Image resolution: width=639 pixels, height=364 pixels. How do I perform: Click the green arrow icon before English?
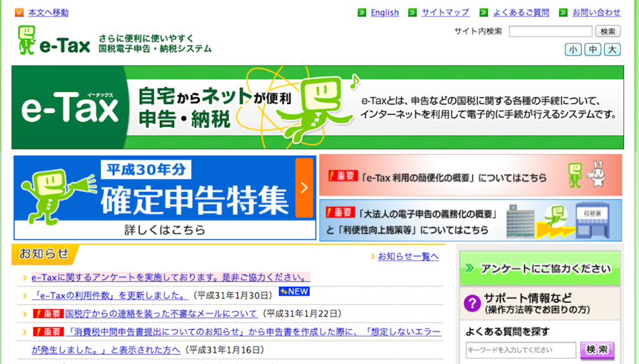[x=362, y=12]
